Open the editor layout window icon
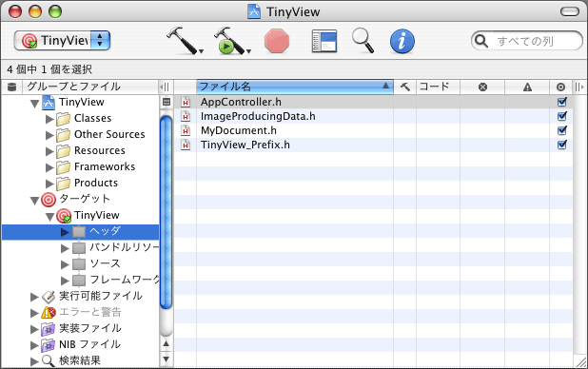588x369 pixels. [x=324, y=41]
